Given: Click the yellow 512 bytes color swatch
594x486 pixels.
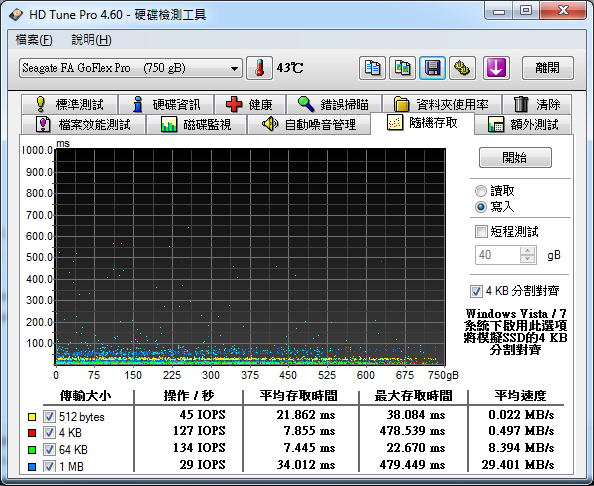Looking at the screenshot, I should (x=32, y=417).
